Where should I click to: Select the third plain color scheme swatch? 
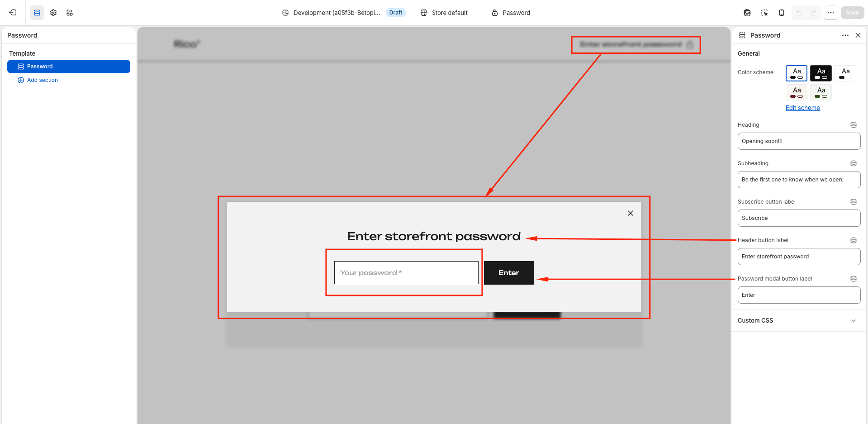(845, 73)
